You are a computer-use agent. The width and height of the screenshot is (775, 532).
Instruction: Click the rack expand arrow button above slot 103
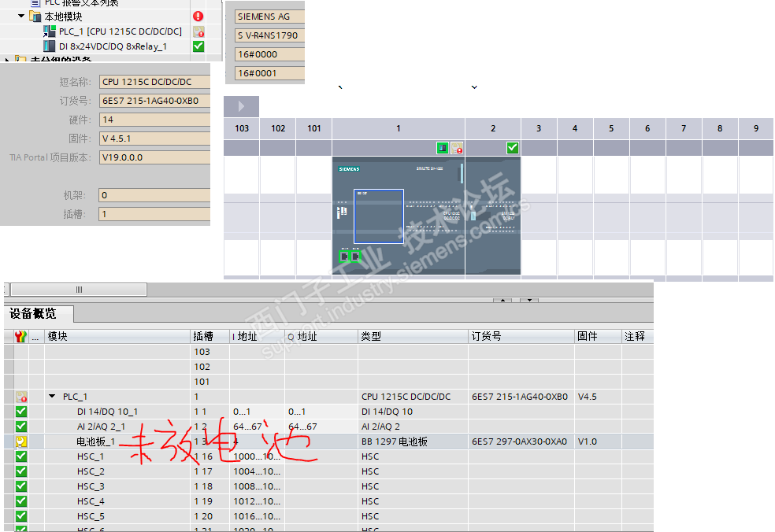241,106
